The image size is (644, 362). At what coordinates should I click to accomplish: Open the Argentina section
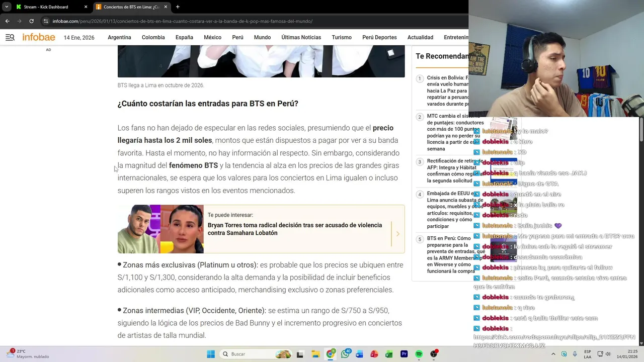(x=119, y=37)
